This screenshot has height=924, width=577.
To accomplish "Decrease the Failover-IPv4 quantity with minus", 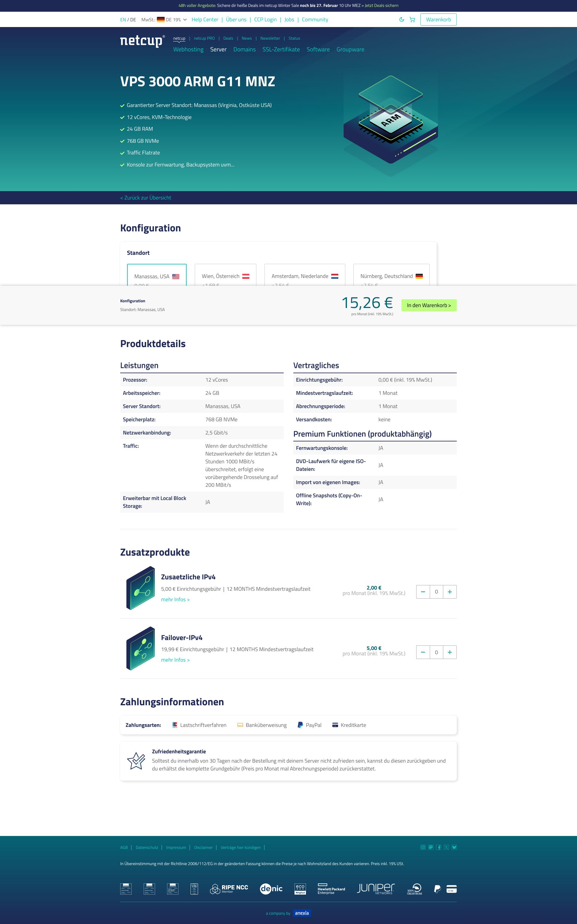I will pos(423,652).
